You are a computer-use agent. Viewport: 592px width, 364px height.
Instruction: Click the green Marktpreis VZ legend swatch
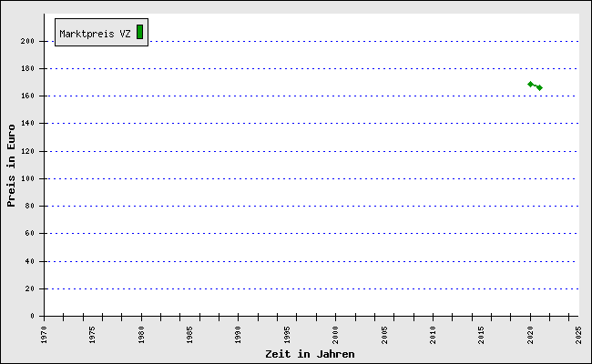coord(139,32)
